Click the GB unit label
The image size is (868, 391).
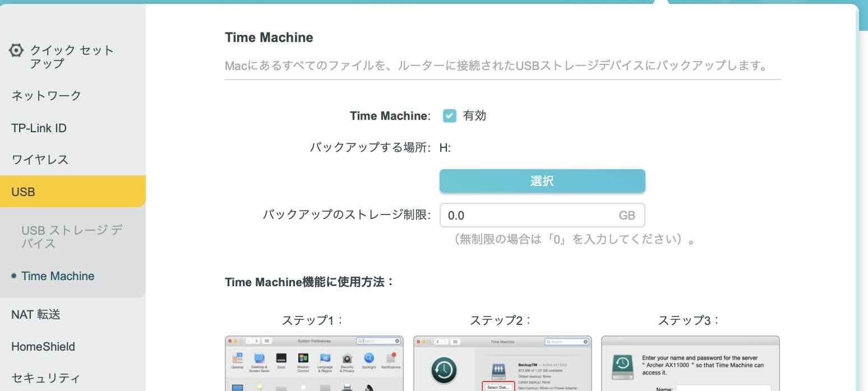[x=627, y=215]
